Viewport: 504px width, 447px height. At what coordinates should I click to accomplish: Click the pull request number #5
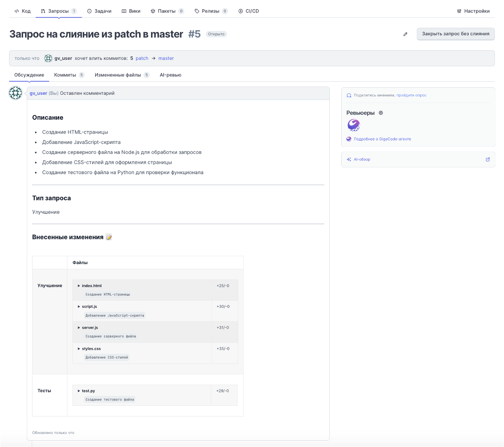pos(195,34)
